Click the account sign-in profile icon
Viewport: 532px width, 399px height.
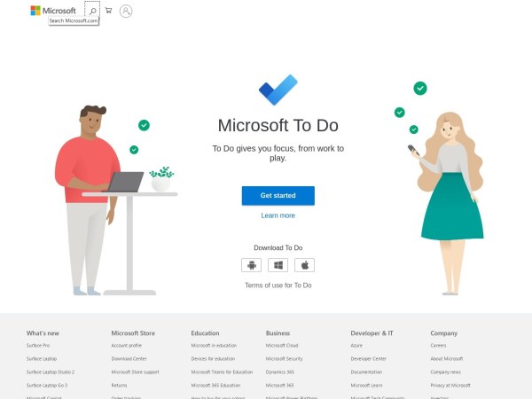coord(126,12)
